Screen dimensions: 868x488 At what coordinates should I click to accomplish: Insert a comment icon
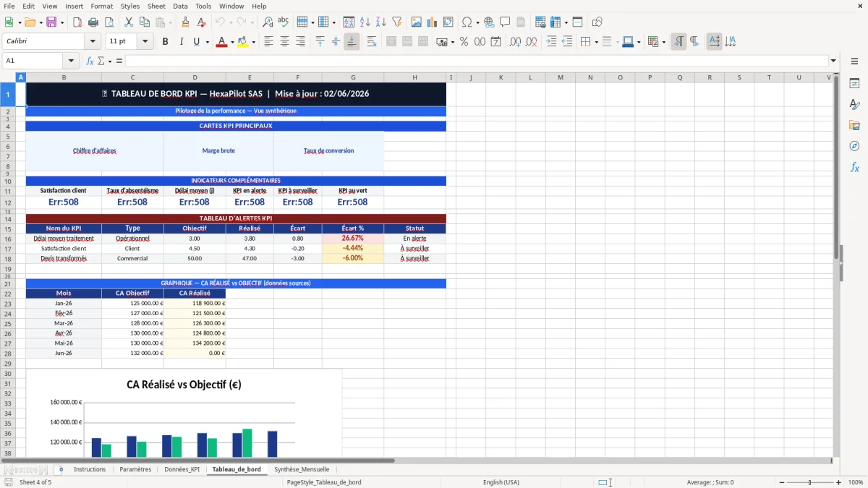click(x=505, y=22)
